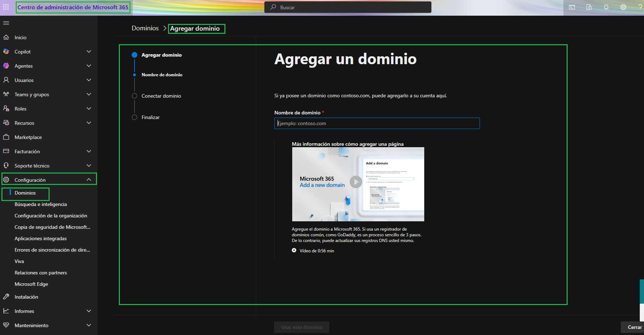
Task: Expand the Teams y grupos chevron
Action: coord(89,94)
